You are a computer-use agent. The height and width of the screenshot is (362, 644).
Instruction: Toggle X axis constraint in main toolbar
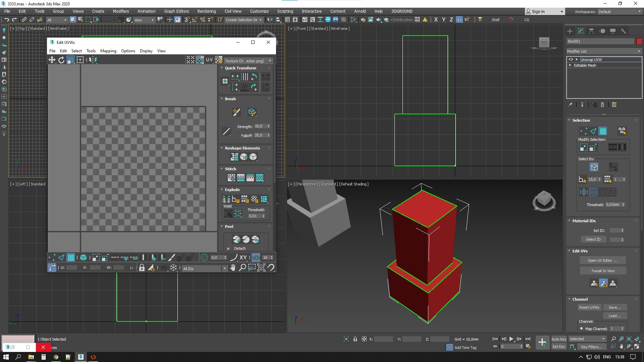[x=436, y=20]
